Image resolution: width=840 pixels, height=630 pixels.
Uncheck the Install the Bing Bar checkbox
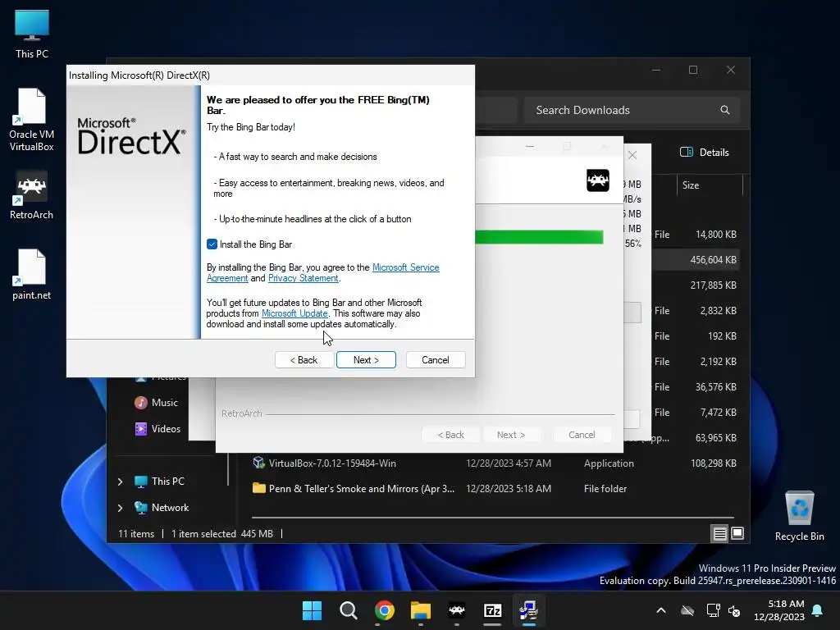point(212,244)
